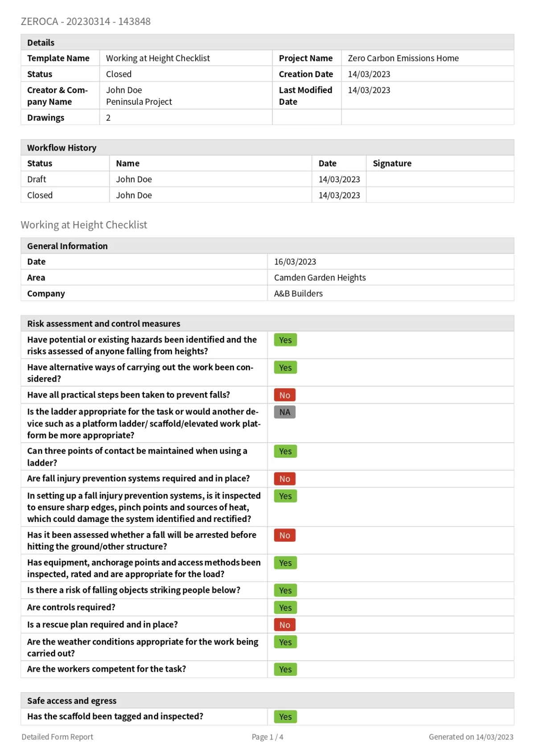Viewport: 535px width, 756px height.
Task: Click the Safe access and egress section header
Action: 72,701
